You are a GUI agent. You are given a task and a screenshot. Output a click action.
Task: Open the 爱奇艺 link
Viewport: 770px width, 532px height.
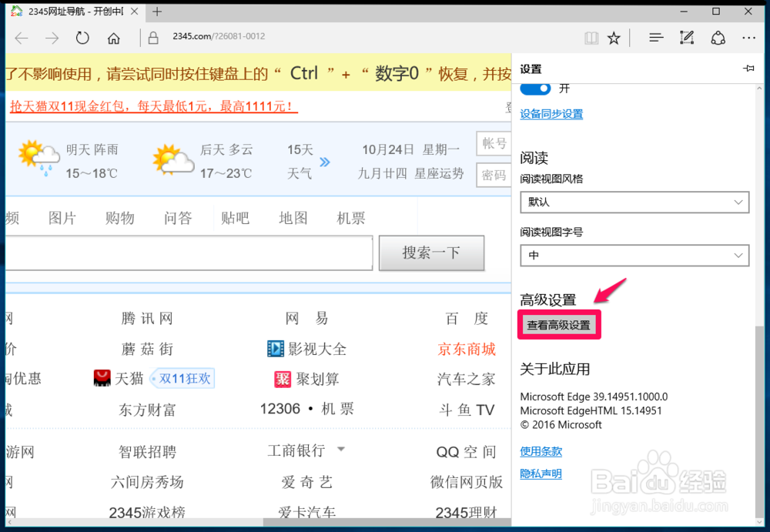(307, 482)
